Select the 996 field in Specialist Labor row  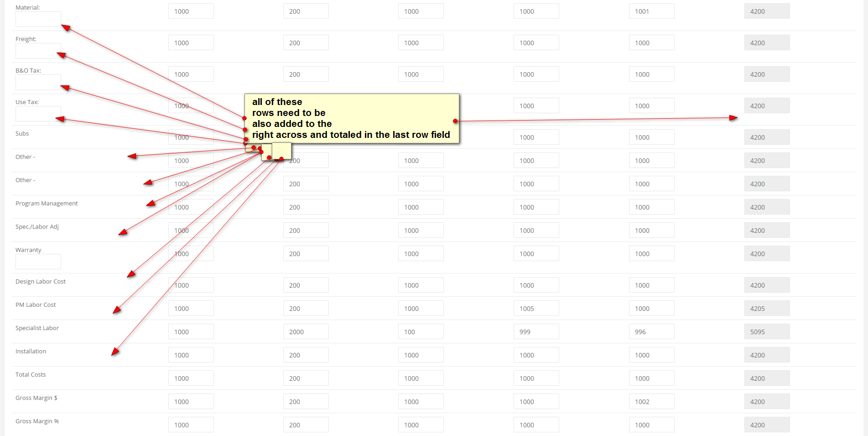pyautogui.click(x=652, y=332)
